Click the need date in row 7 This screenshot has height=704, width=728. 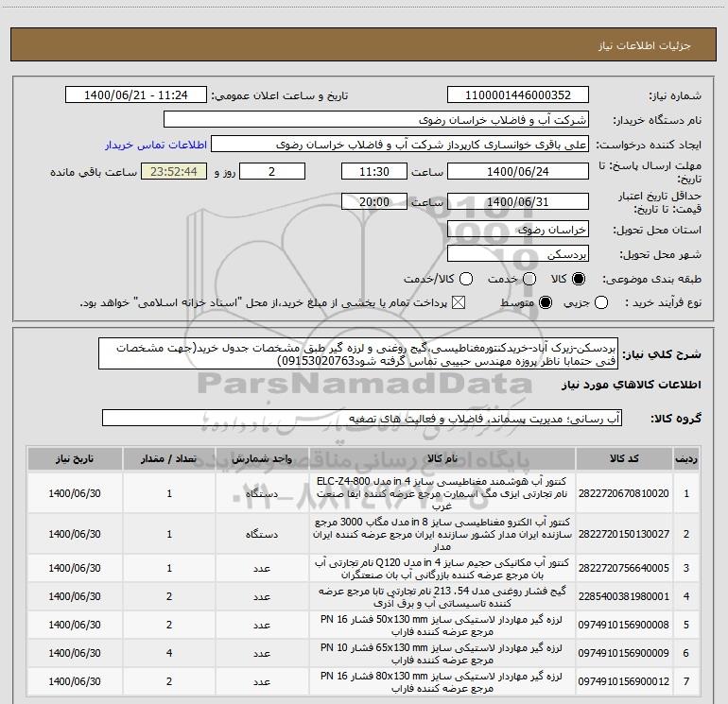75,681
